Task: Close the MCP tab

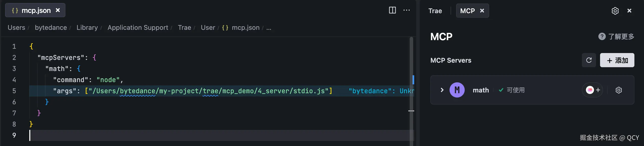Action: tap(482, 11)
